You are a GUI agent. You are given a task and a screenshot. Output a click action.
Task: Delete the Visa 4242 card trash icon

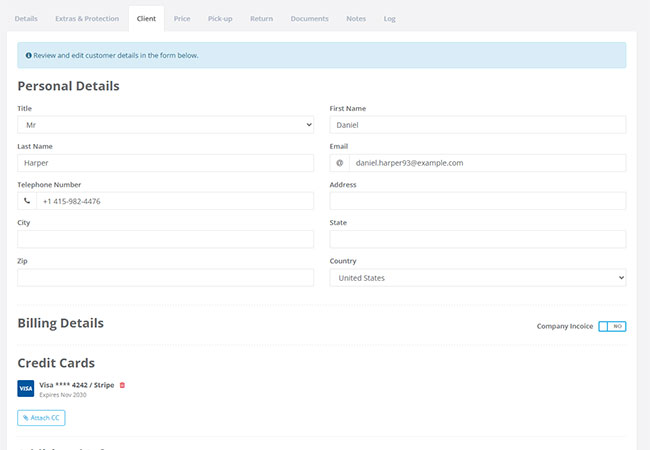(122, 385)
